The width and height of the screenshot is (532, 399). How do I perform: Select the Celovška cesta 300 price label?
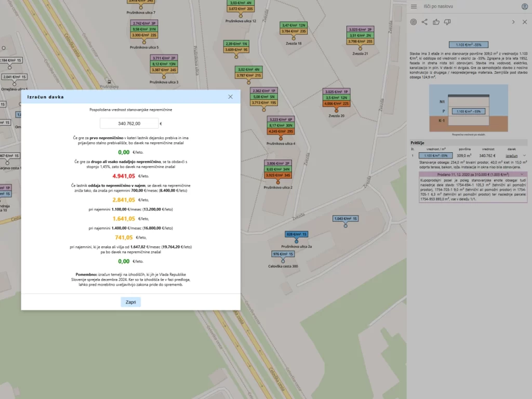click(283, 254)
